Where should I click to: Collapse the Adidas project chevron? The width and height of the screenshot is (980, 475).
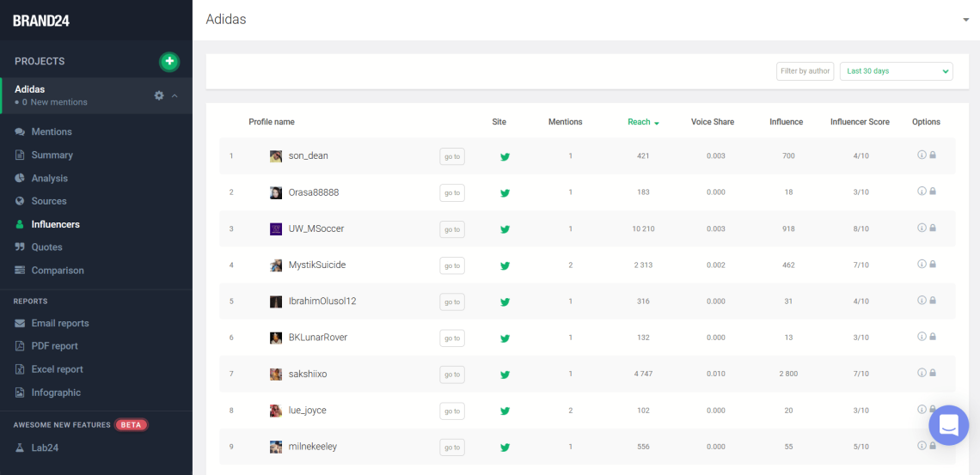pos(175,95)
